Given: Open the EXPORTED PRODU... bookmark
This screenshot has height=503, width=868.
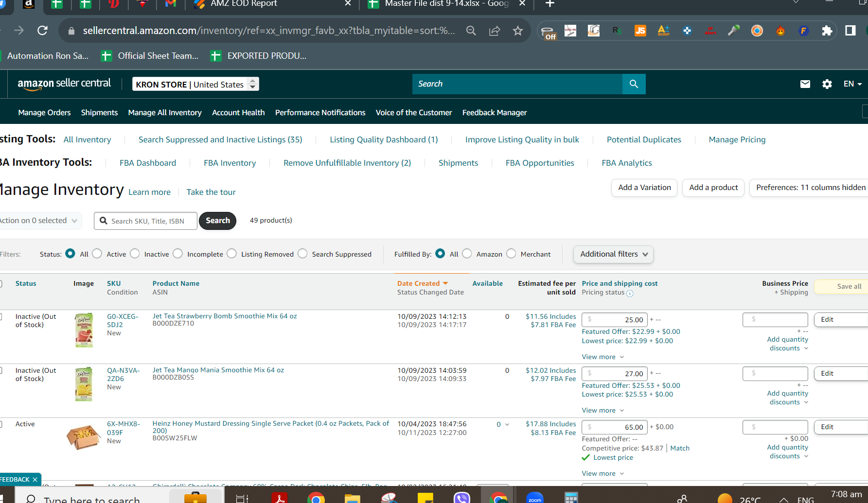Looking at the screenshot, I should 259,56.
